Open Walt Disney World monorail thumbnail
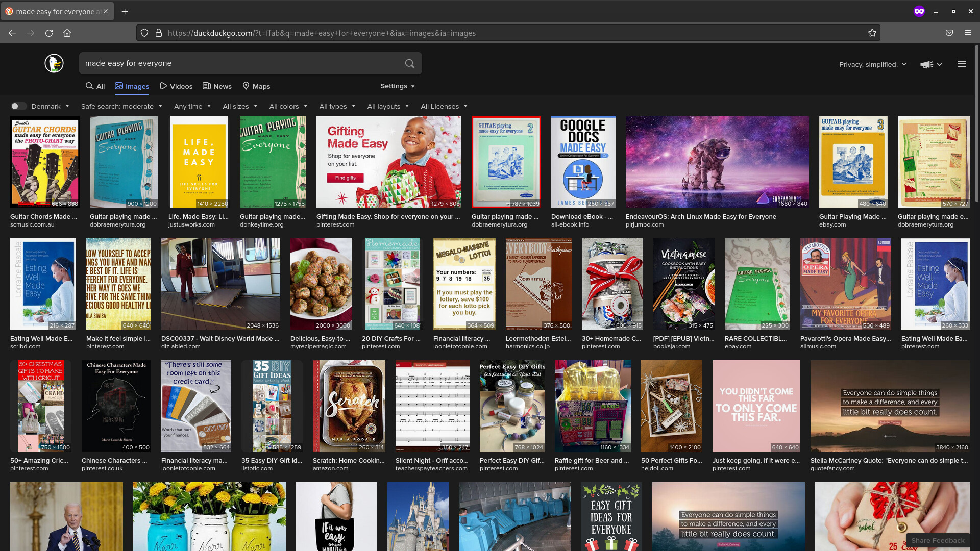The height and width of the screenshot is (551, 980). (220, 284)
